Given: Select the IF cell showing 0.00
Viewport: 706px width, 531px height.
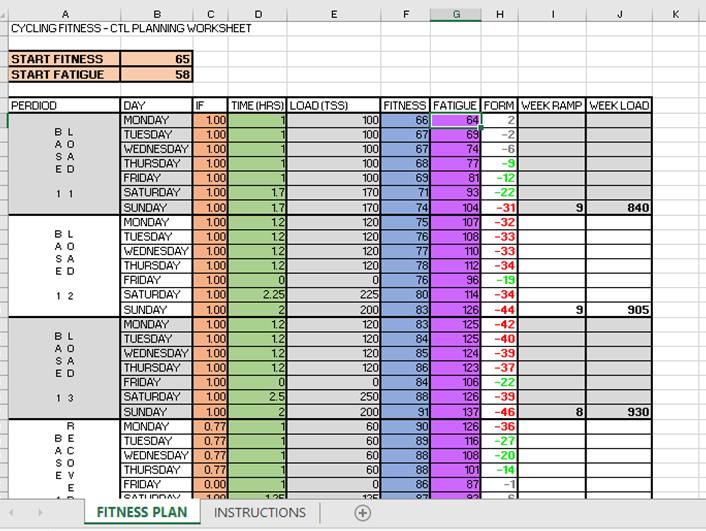Looking at the screenshot, I should pyautogui.click(x=210, y=484).
